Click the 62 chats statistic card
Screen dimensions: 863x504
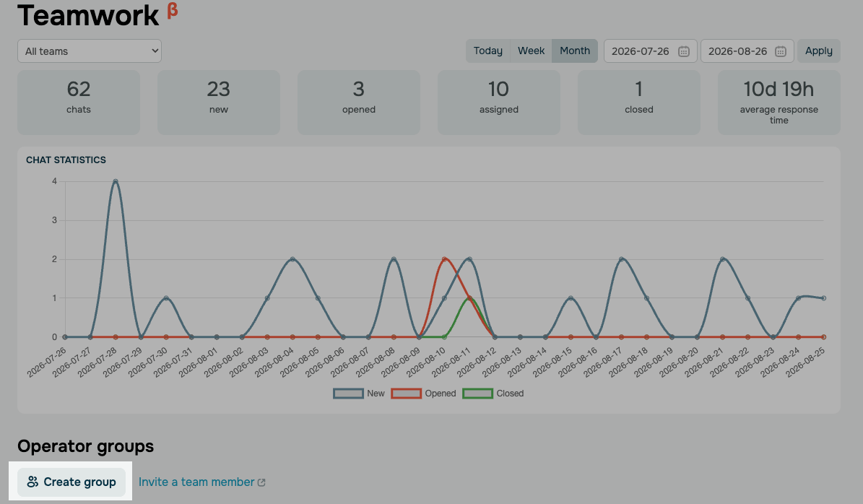pos(79,103)
